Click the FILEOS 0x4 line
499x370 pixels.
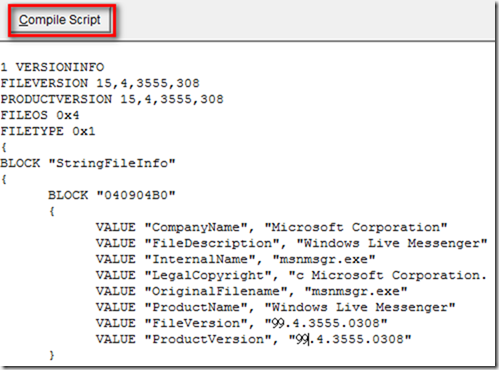click(40, 115)
